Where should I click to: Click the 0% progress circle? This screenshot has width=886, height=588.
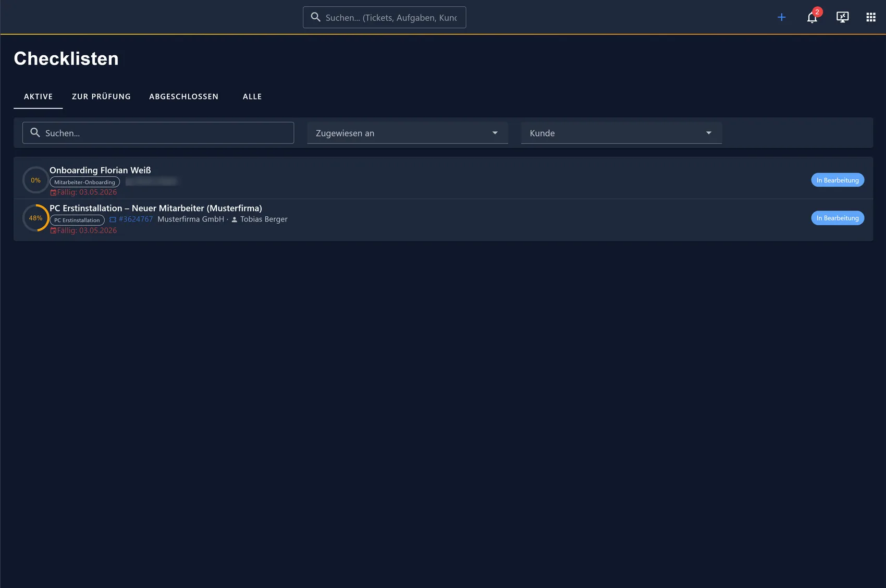(35, 180)
